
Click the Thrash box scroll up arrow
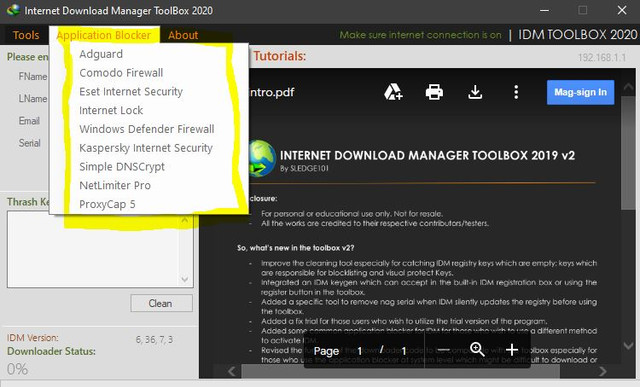click(x=184, y=220)
